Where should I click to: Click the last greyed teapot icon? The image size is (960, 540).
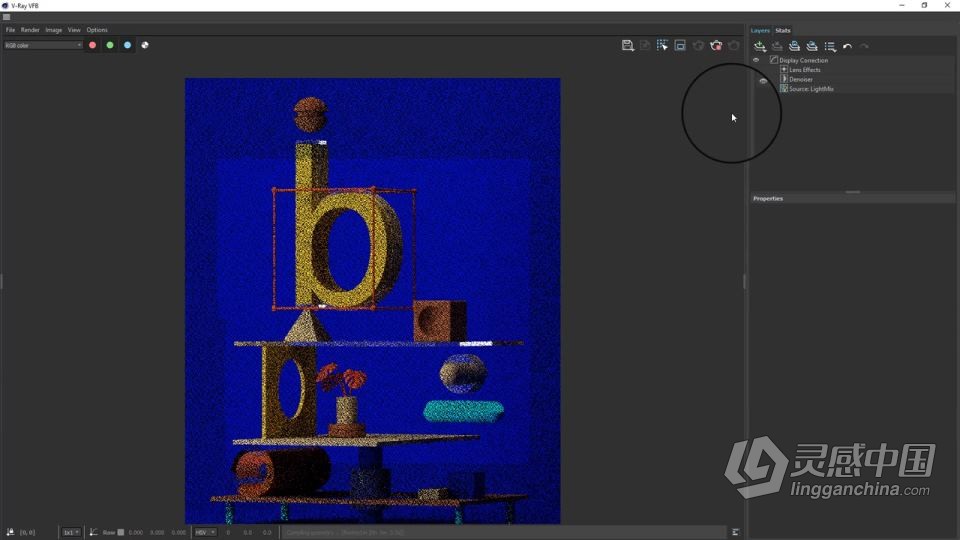click(733, 45)
